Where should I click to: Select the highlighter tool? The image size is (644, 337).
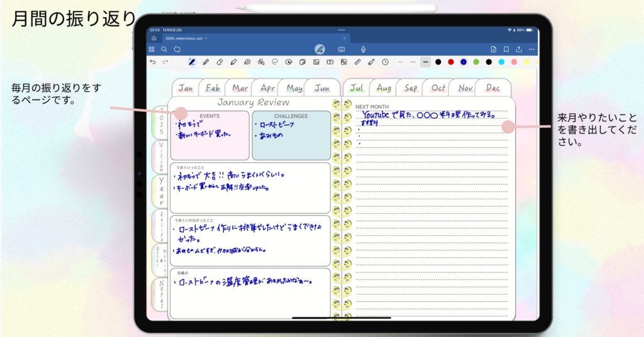coord(233,62)
